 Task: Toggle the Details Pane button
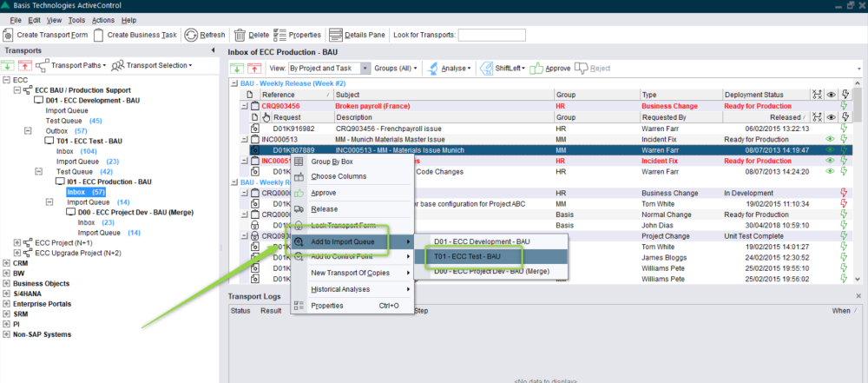tap(357, 35)
